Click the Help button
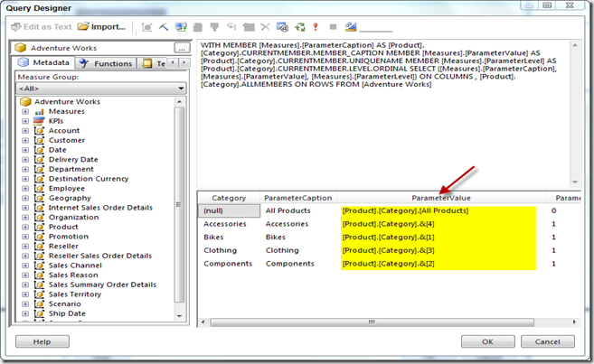This screenshot has height=364, width=594. point(42,341)
